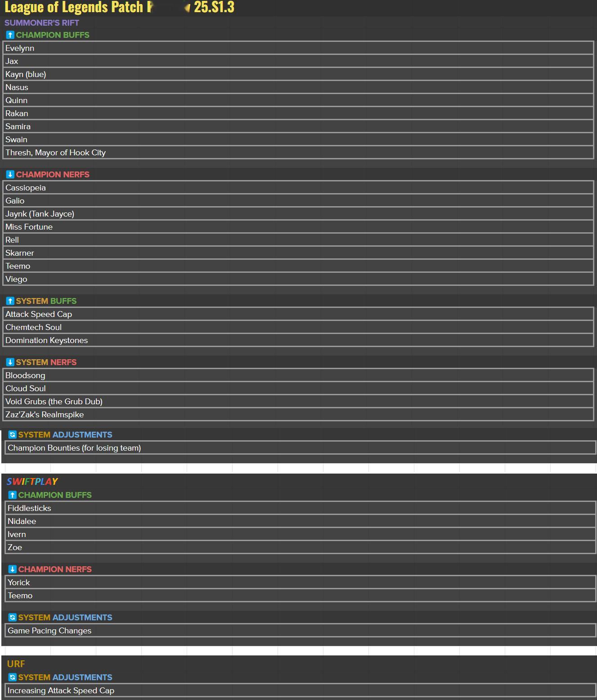Click the Kayn (blue) entry
597x700 pixels.
pos(298,74)
